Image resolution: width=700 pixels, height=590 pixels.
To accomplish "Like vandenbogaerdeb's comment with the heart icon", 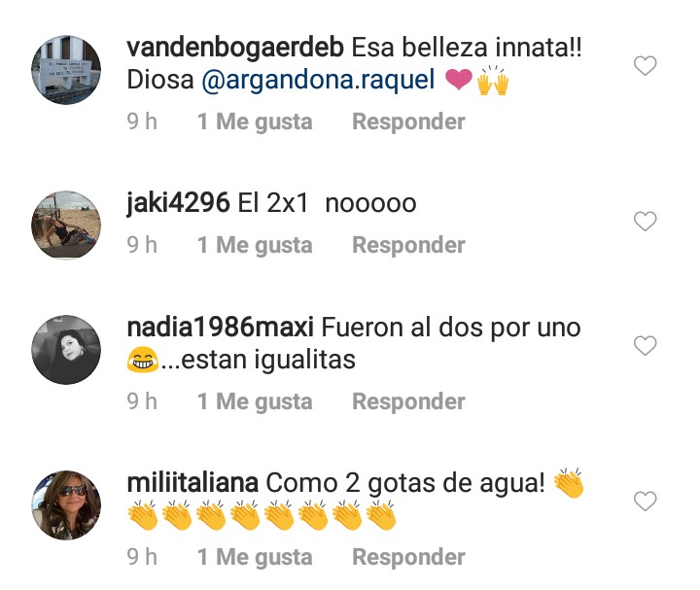I will (x=646, y=65).
